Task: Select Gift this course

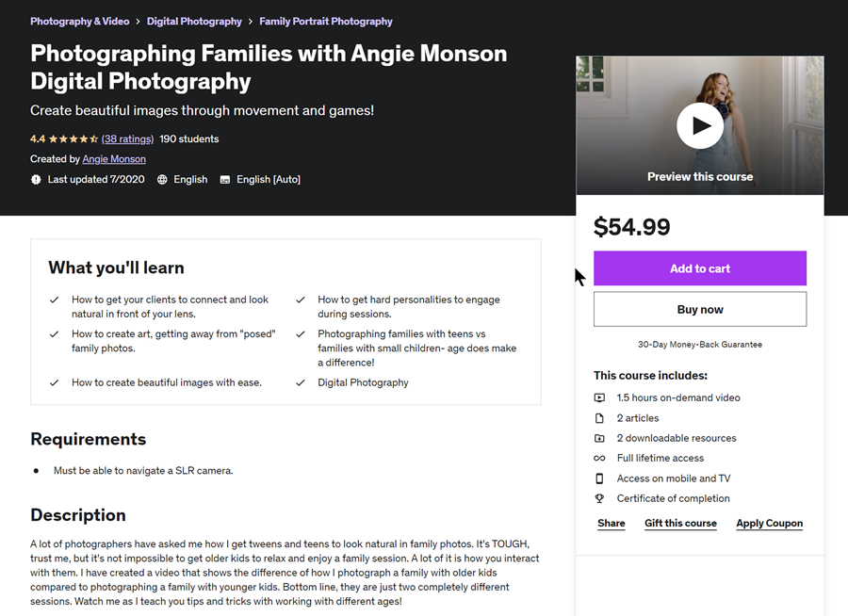Action: [680, 524]
